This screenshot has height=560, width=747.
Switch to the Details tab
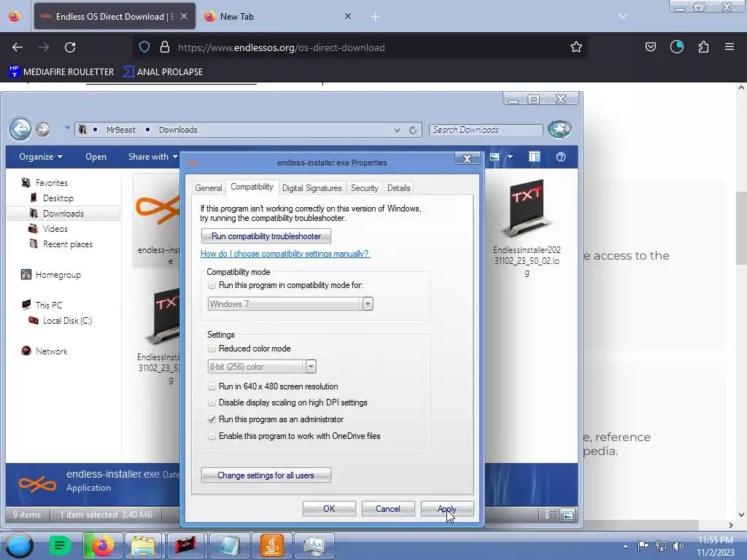399,188
